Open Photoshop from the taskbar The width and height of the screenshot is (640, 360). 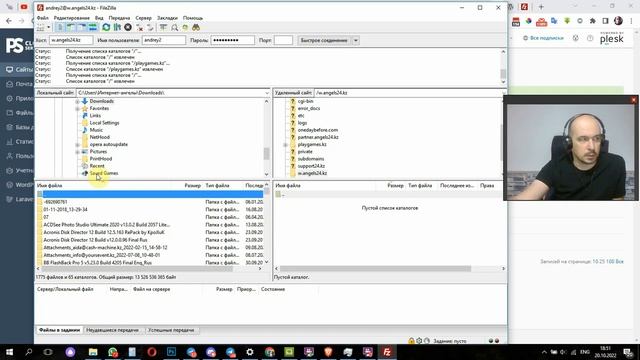(x=171, y=351)
